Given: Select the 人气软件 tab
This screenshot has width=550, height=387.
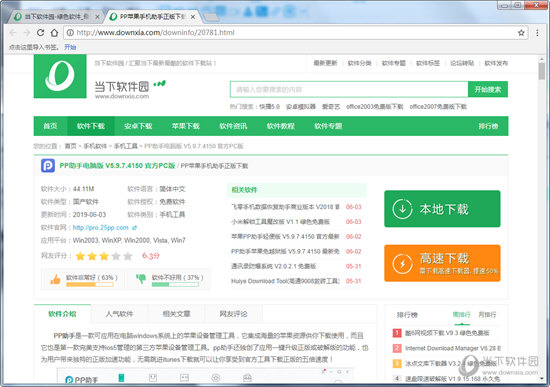Looking at the screenshot, I should click(x=119, y=314).
